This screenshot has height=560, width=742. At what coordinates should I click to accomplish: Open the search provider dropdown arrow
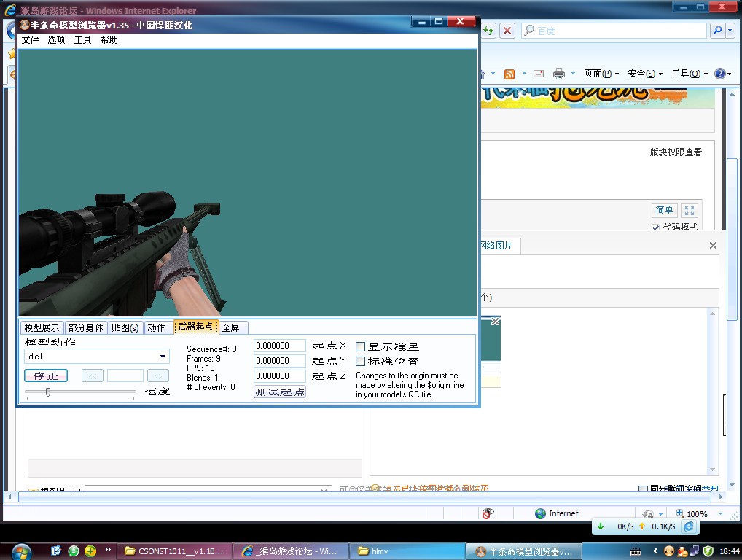pyautogui.click(x=730, y=31)
